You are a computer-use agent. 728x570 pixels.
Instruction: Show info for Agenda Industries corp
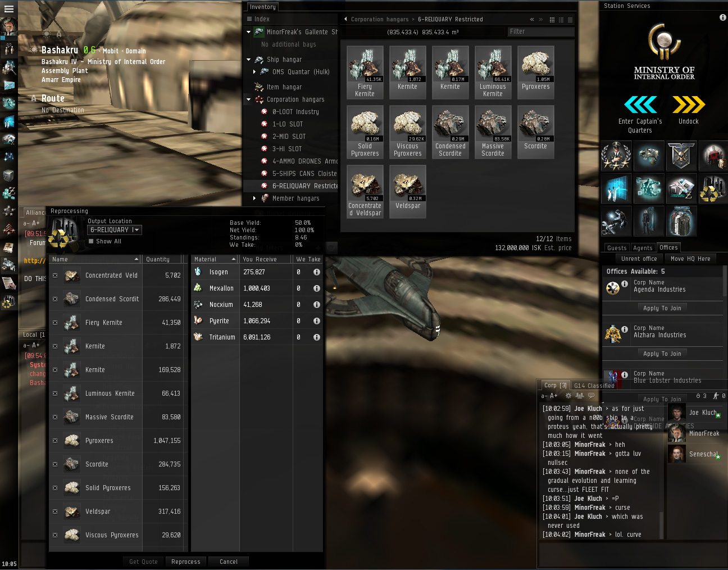tap(625, 284)
